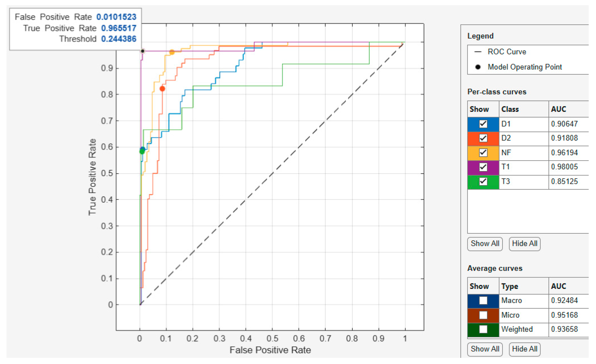
Task: Click the T1 operating point with data tip
Action: pos(143,51)
